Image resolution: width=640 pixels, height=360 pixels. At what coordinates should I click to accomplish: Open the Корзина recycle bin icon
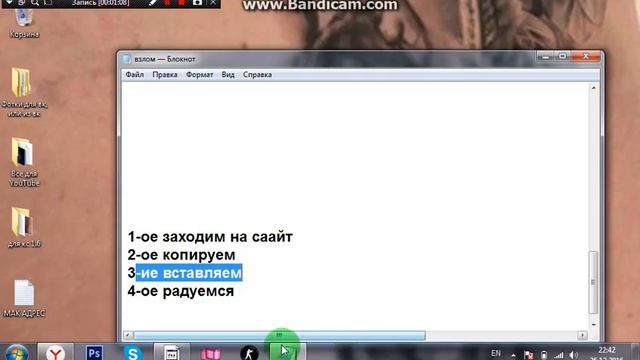24,22
